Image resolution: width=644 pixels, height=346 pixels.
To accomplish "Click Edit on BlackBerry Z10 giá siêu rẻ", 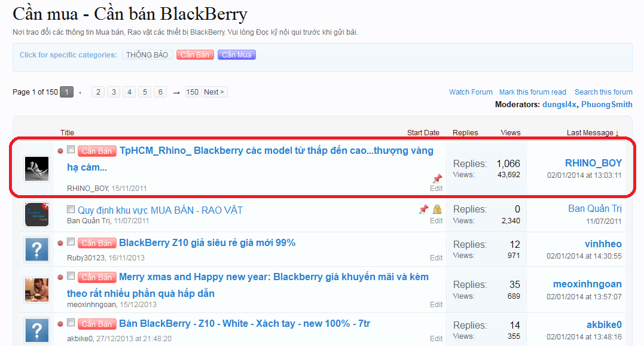I will click(x=436, y=257).
